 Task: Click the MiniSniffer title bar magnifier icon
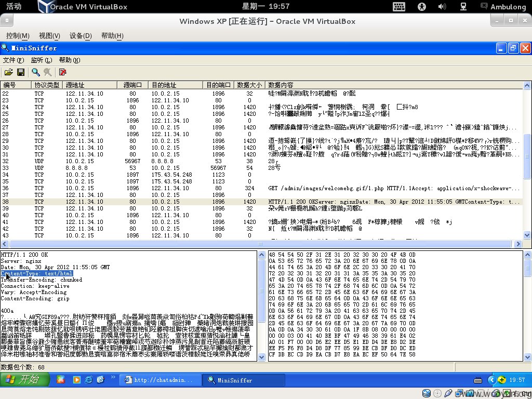tap(5, 48)
